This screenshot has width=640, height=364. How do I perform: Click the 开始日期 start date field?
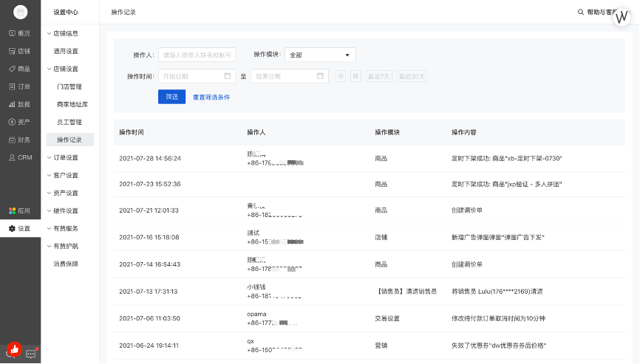197,76
